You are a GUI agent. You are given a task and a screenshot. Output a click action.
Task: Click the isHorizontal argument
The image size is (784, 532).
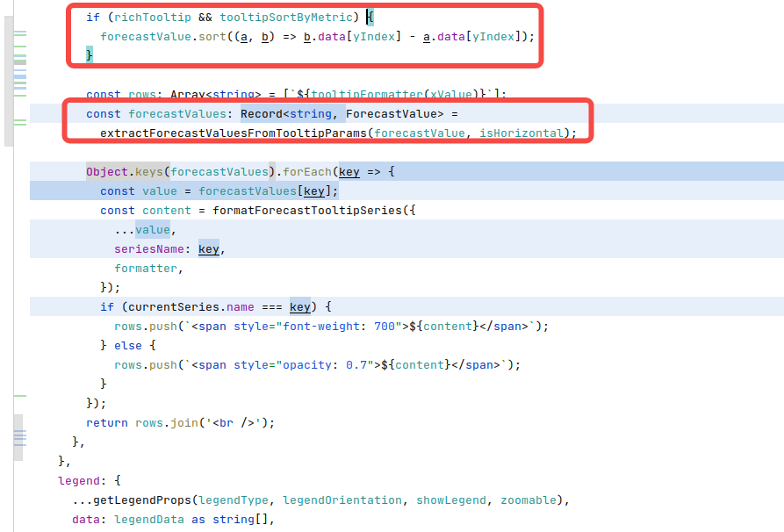tap(521, 133)
